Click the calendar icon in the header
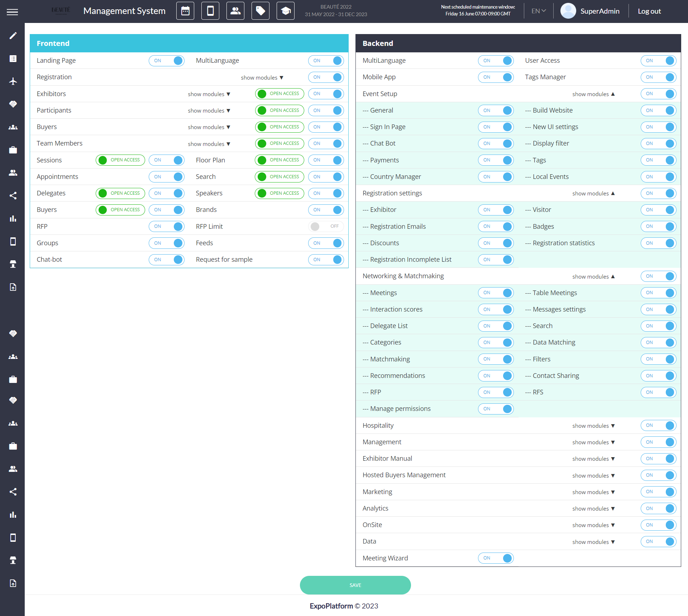688x616 pixels. 185,11
